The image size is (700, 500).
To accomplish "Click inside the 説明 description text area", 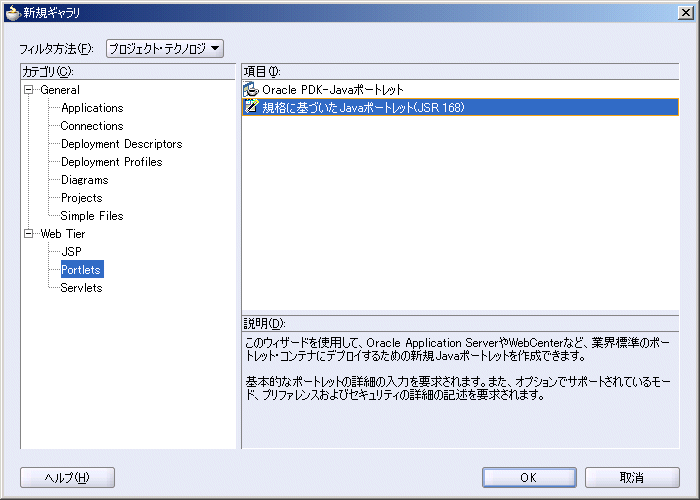I will point(460,390).
